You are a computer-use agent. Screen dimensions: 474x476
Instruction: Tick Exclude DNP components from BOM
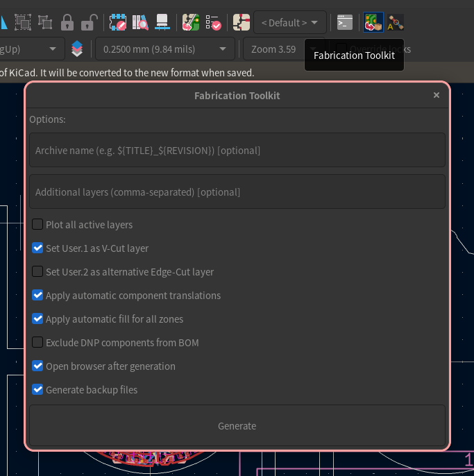[37, 343]
